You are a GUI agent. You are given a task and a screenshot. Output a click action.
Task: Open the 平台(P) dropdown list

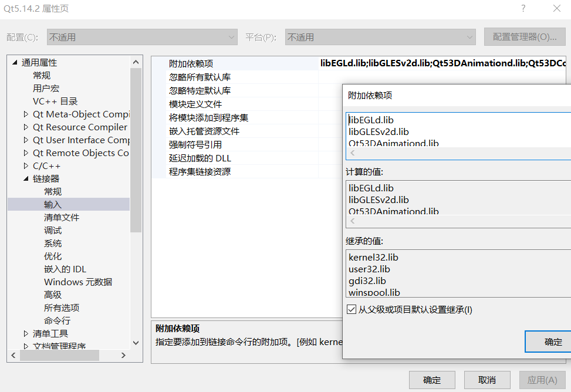coord(469,36)
